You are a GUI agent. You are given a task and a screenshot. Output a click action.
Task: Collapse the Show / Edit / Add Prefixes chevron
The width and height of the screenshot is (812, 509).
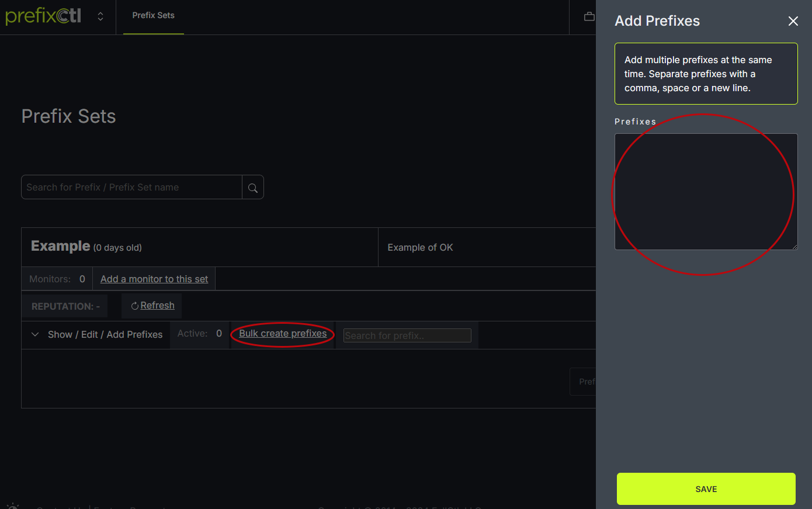point(35,335)
